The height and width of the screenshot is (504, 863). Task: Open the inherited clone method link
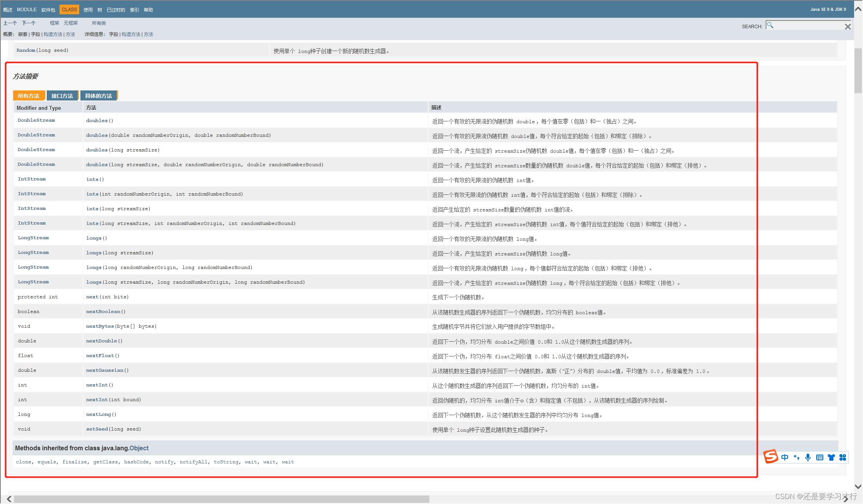pos(24,462)
